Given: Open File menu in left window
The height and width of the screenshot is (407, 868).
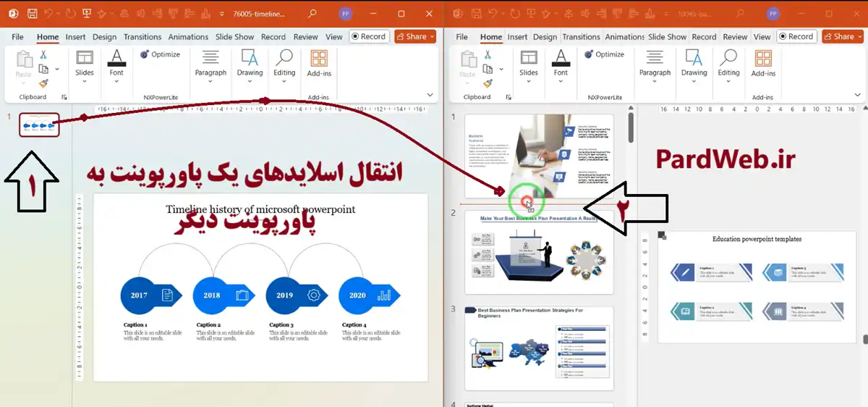Looking at the screenshot, I should coord(17,37).
